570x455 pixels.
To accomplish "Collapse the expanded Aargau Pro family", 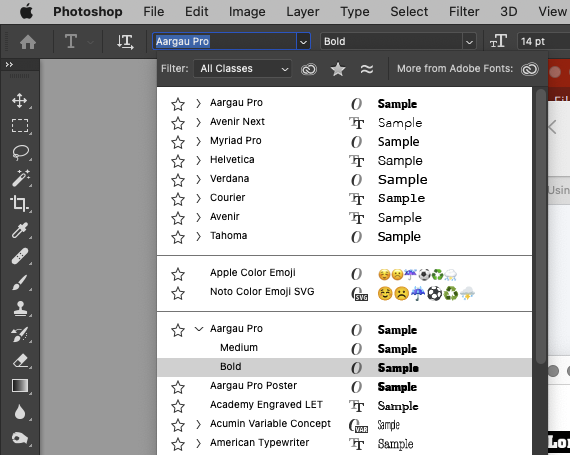I will pyautogui.click(x=199, y=329).
